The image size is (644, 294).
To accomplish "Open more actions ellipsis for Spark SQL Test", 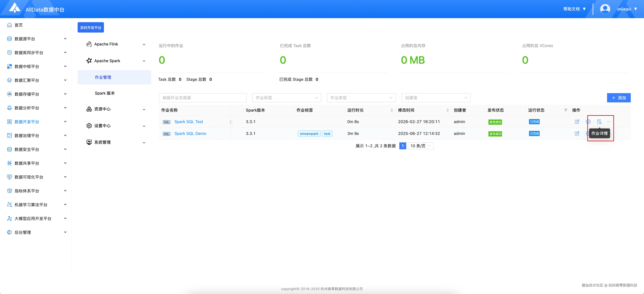I will (x=608, y=122).
